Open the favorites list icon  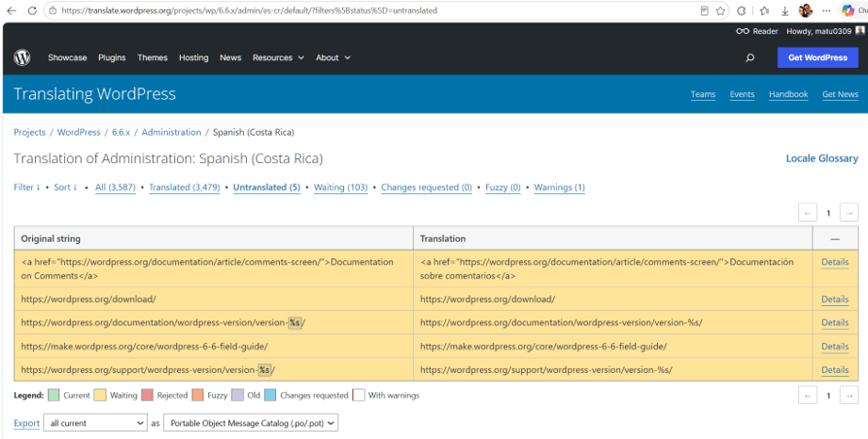click(x=764, y=10)
